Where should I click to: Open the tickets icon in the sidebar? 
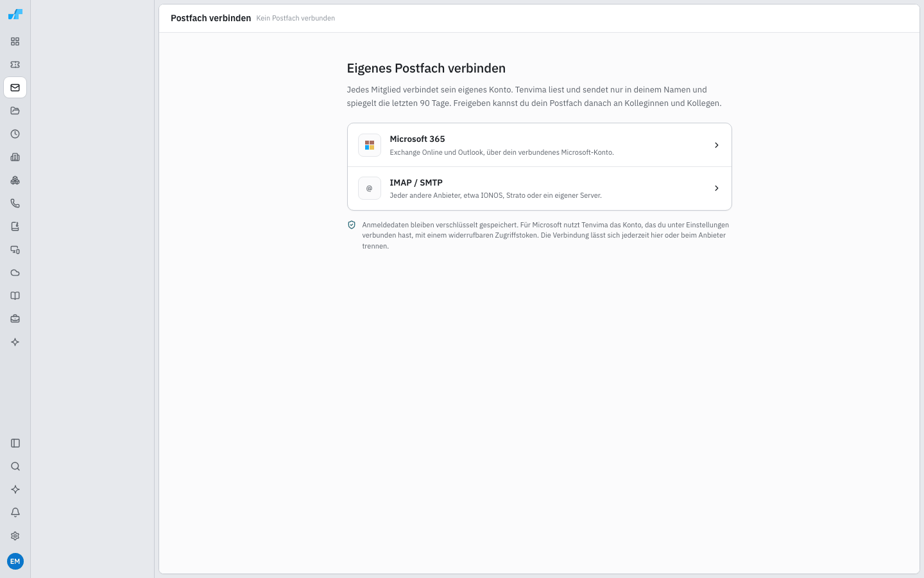point(15,65)
